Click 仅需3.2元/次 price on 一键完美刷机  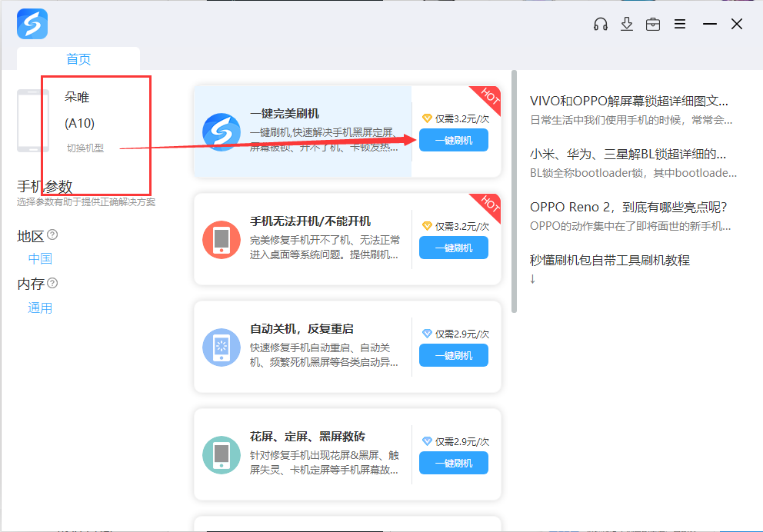point(462,118)
